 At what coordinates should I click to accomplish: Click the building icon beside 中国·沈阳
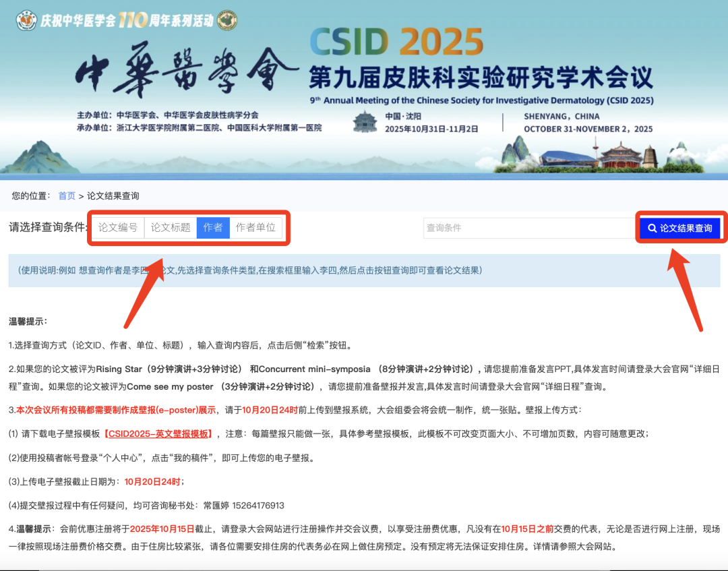pos(364,120)
